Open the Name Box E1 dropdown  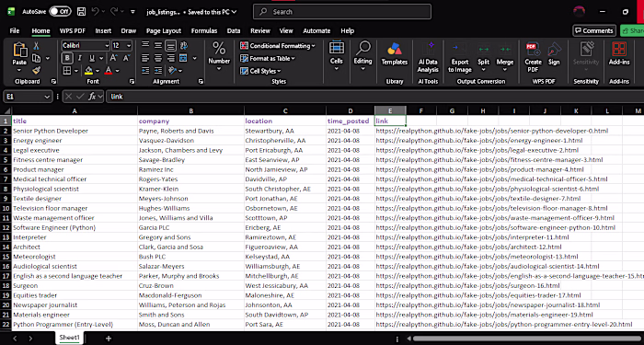pos(47,97)
